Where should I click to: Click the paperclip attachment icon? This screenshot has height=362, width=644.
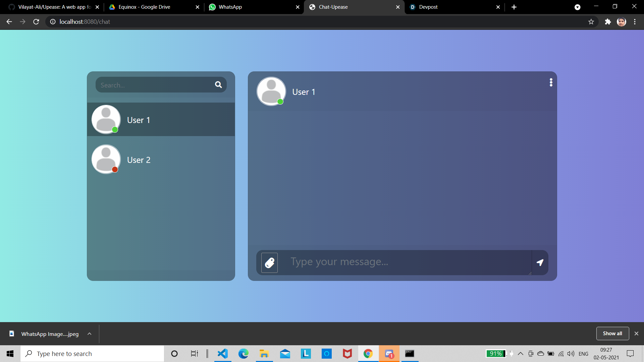point(269,263)
